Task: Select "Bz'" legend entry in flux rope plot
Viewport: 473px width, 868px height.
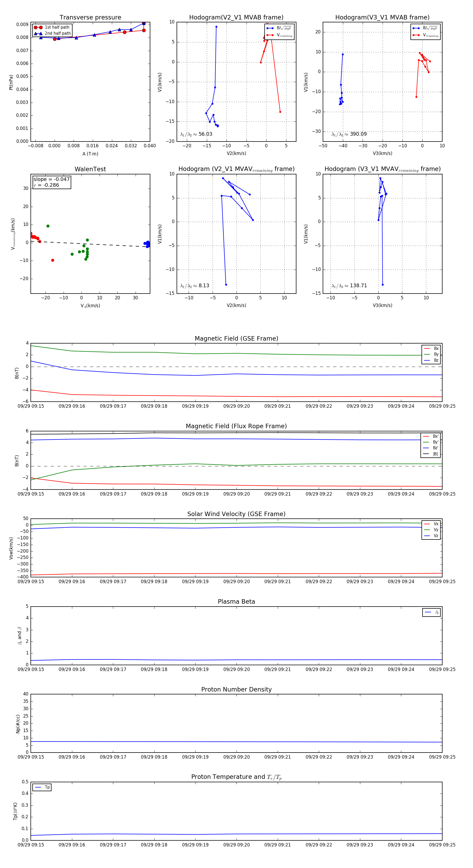Action: tap(431, 448)
